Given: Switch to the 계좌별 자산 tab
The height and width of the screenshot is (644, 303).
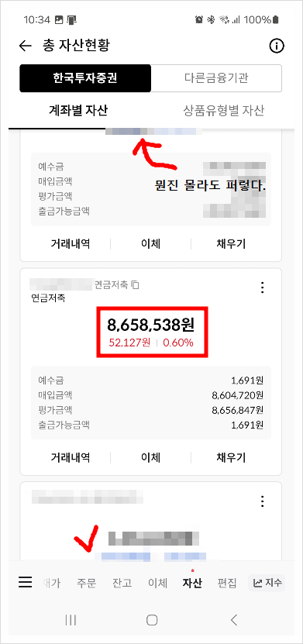Looking at the screenshot, I should pyautogui.click(x=78, y=111).
